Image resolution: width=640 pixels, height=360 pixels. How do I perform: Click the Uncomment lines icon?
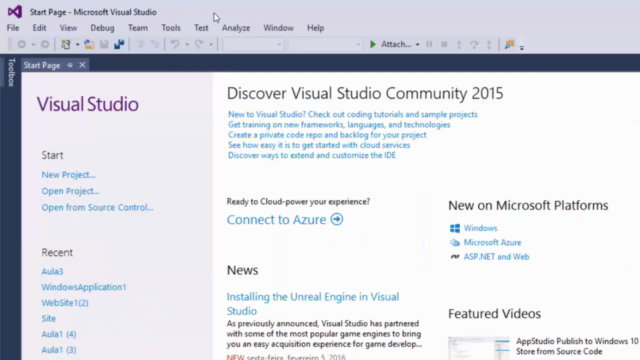point(155,44)
